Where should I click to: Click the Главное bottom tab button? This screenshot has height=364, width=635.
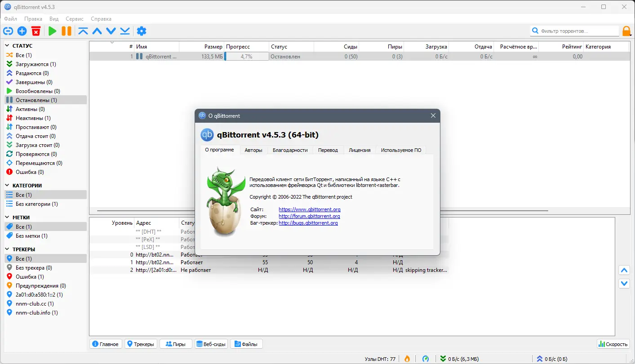click(106, 344)
